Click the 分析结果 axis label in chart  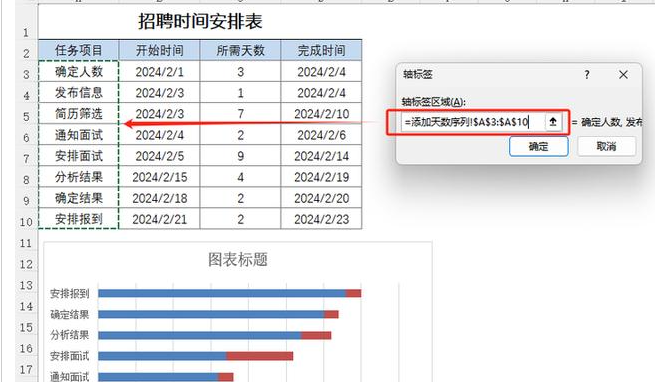(70, 335)
